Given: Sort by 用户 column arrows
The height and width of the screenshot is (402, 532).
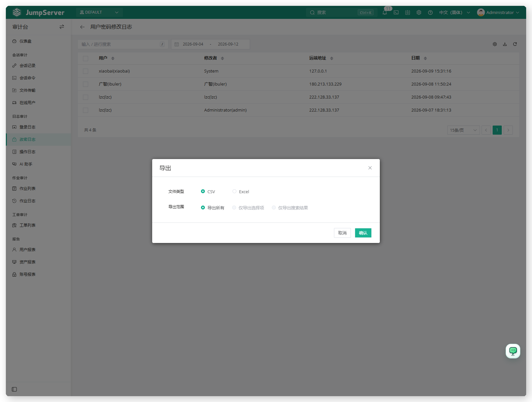Looking at the screenshot, I should coord(113,58).
